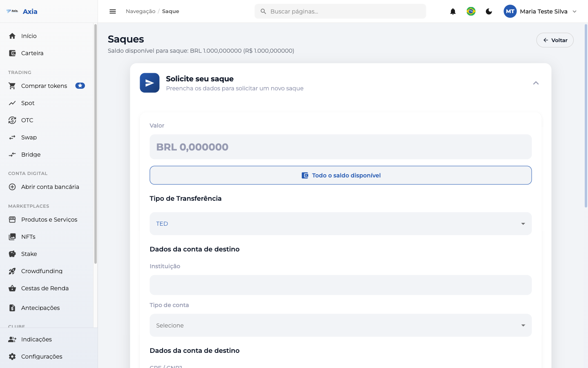
Task: Click the Carteira wallet icon
Action: point(12,53)
